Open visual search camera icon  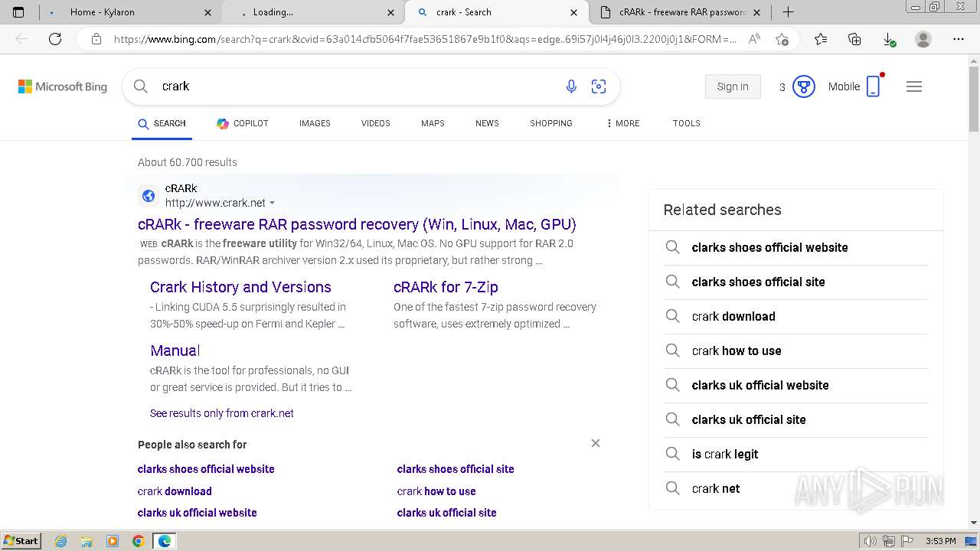599,86
